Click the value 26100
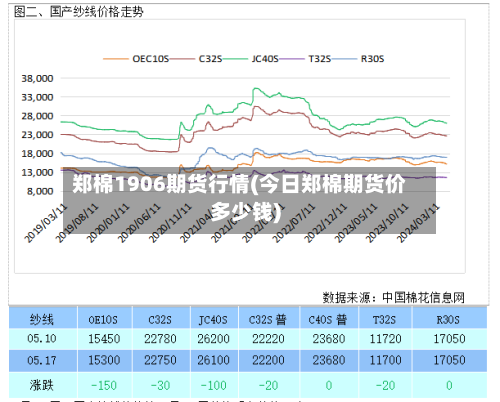 pyautogui.click(x=213, y=360)
